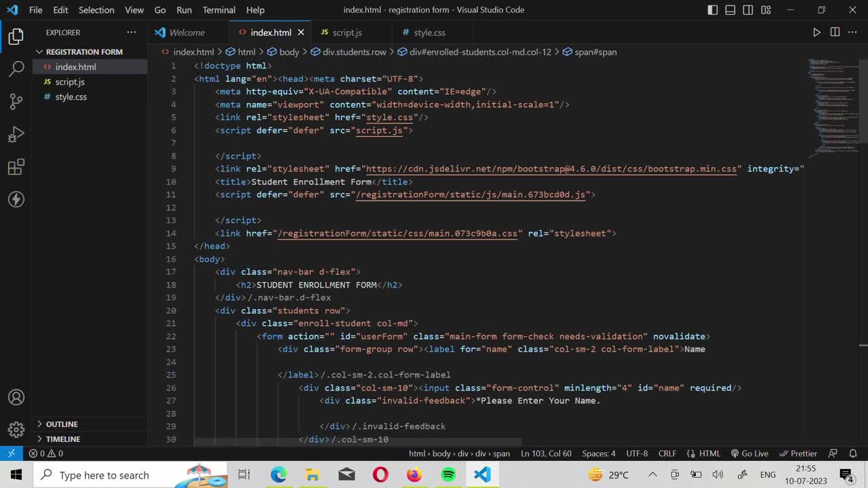The width and height of the screenshot is (868, 488).
Task: Open the Accounts icon in activity bar
Action: [x=16, y=398]
